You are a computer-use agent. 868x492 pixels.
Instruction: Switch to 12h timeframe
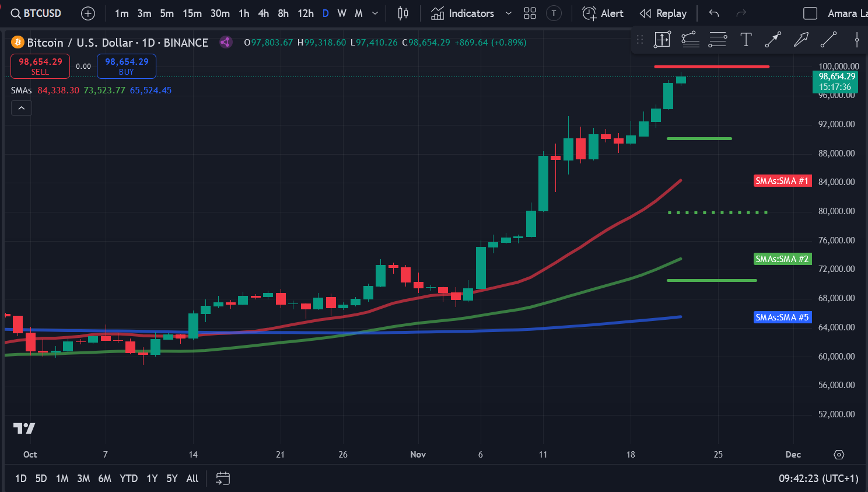306,13
